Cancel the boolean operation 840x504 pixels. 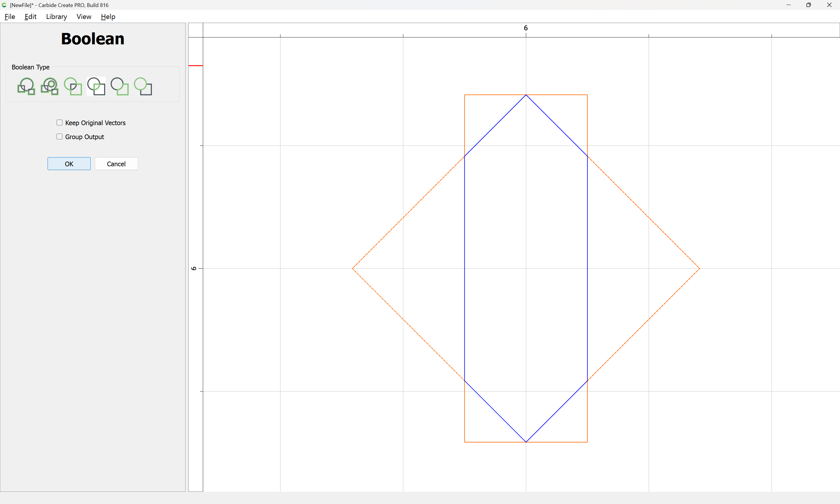(x=116, y=164)
